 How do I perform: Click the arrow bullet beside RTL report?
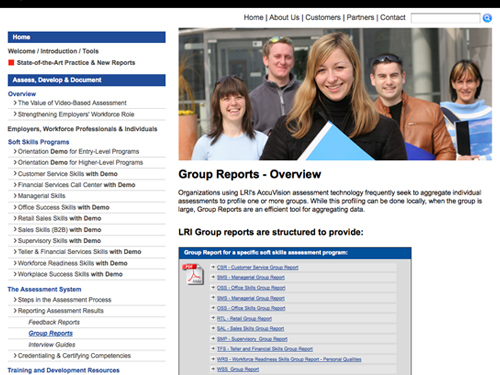[x=213, y=318]
